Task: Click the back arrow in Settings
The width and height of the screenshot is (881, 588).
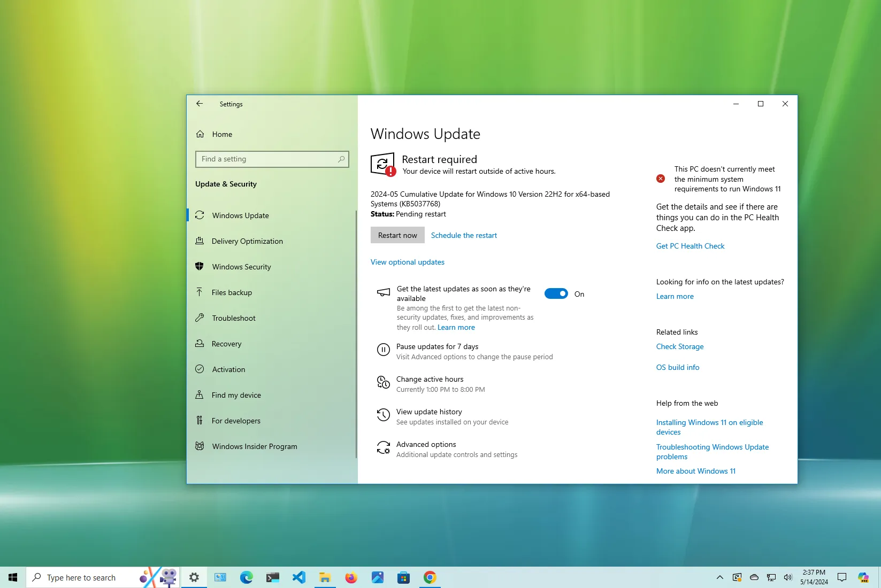Action: click(x=200, y=104)
